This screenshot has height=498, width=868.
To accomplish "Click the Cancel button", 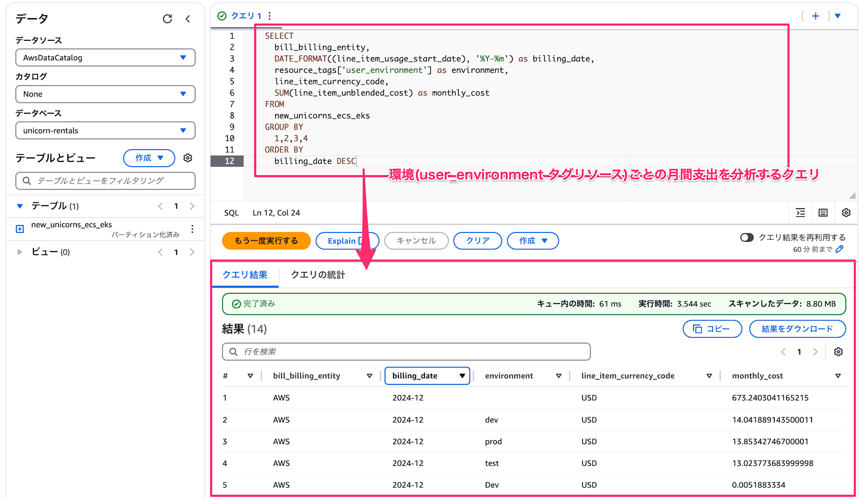I will coord(416,241).
